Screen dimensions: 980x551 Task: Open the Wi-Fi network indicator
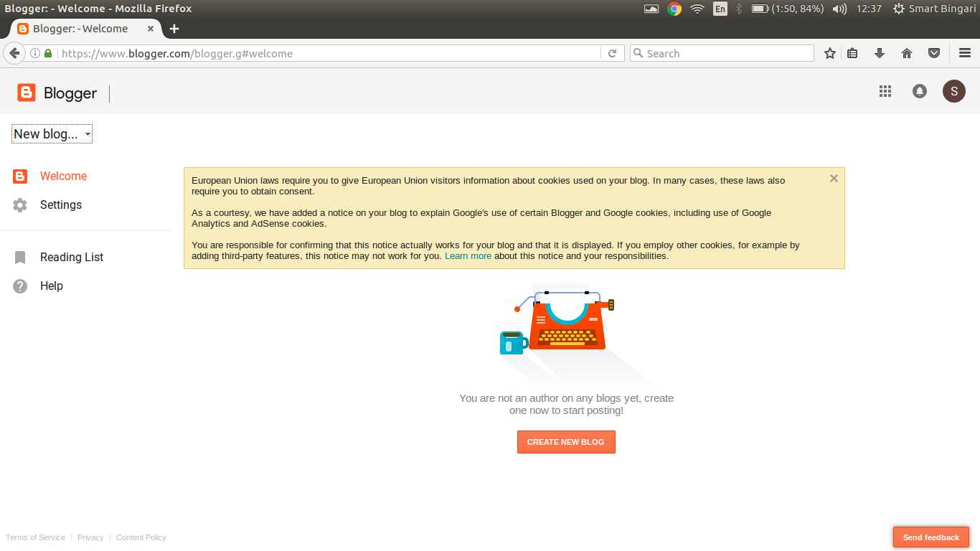(697, 9)
